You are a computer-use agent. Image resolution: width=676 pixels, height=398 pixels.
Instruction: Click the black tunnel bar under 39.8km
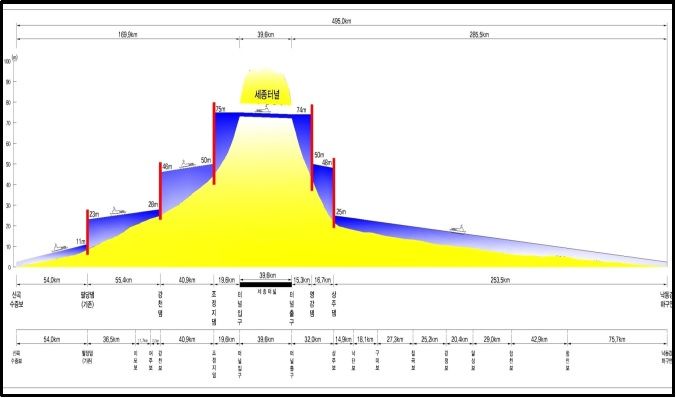click(266, 284)
